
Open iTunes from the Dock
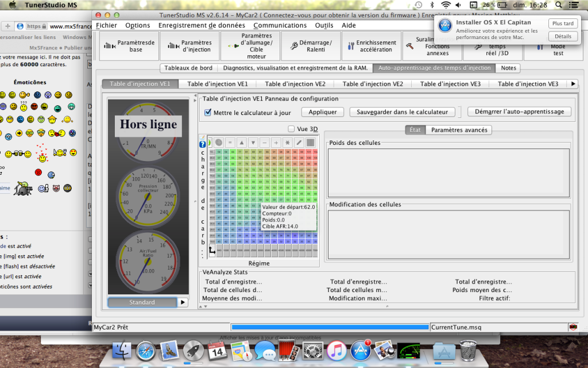pyautogui.click(x=336, y=351)
